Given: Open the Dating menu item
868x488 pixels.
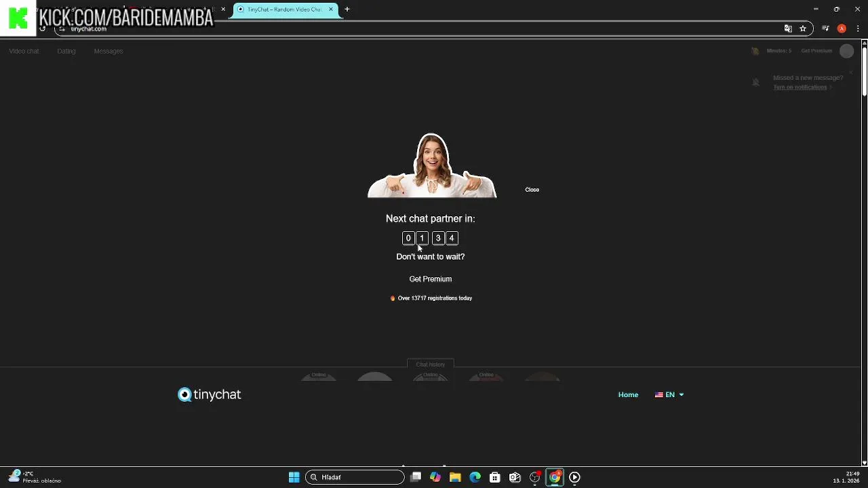Looking at the screenshot, I should pyautogui.click(x=66, y=51).
